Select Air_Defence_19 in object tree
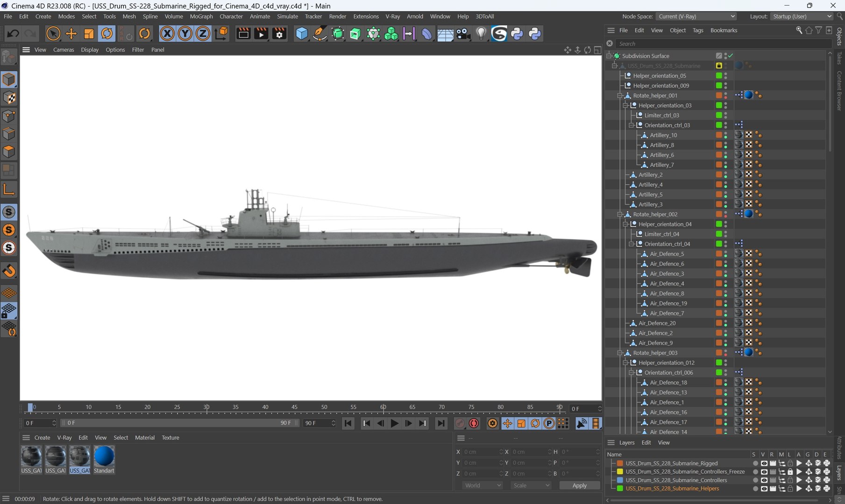 [668, 303]
